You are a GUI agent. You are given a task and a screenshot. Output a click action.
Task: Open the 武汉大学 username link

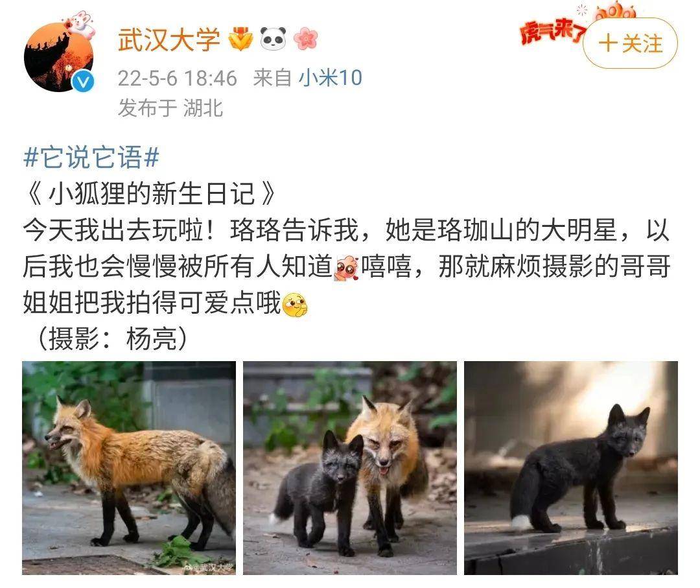pyautogui.click(x=169, y=40)
